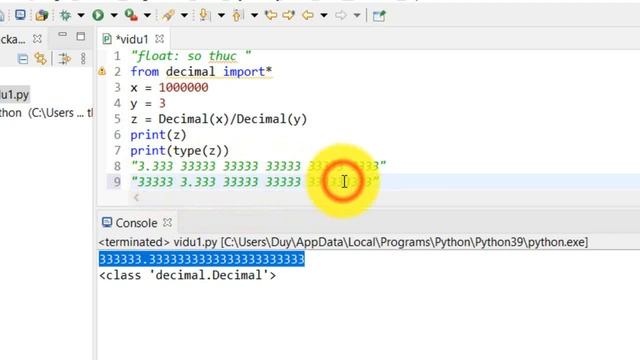The width and height of the screenshot is (640, 360).
Task: Click the print(z) statement
Action: (x=158, y=135)
